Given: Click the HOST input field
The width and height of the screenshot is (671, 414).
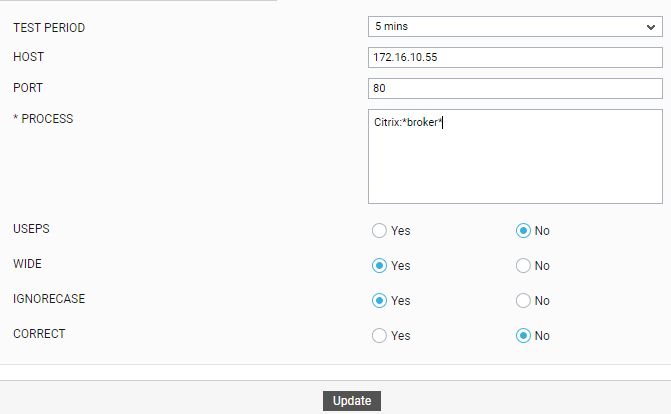Looking at the screenshot, I should point(515,57).
